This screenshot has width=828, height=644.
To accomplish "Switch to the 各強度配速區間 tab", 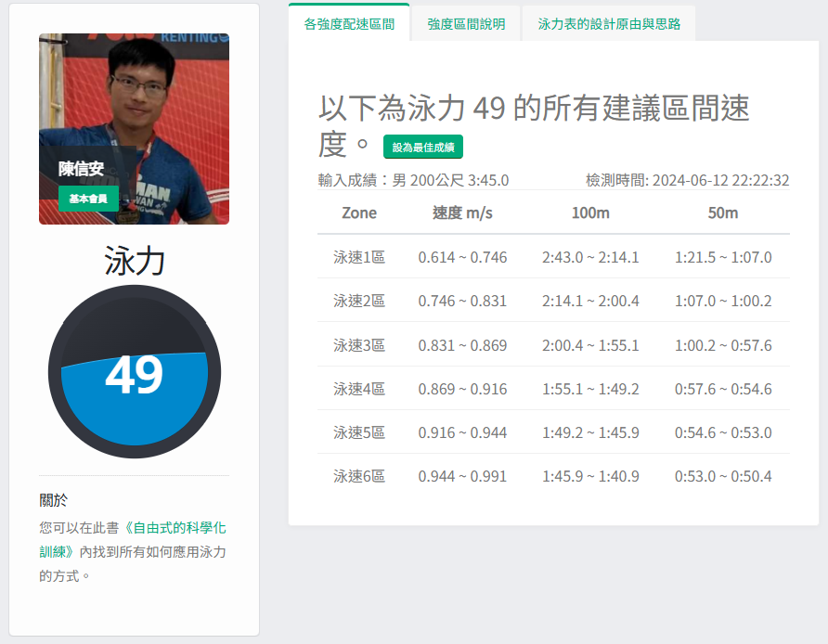I will click(349, 24).
